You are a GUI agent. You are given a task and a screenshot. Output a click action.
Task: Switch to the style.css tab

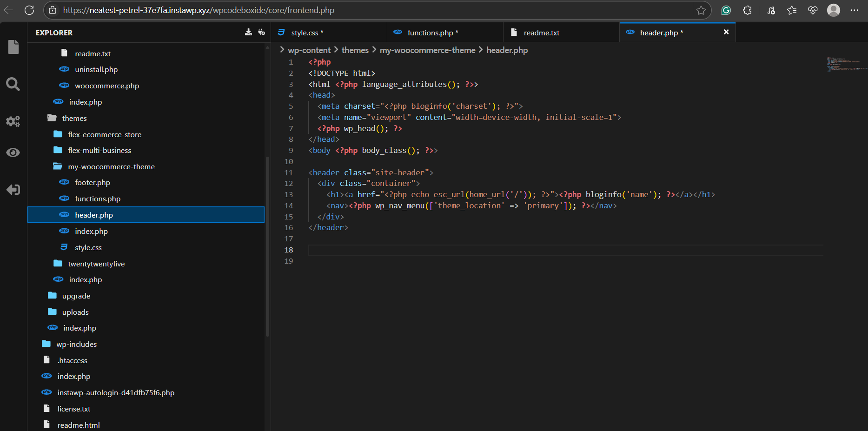(329, 33)
